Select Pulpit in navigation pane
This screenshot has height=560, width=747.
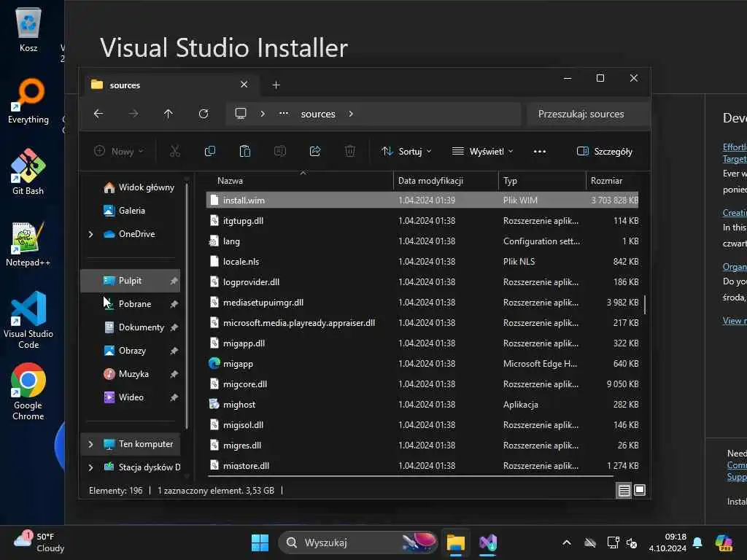coord(131,281)
